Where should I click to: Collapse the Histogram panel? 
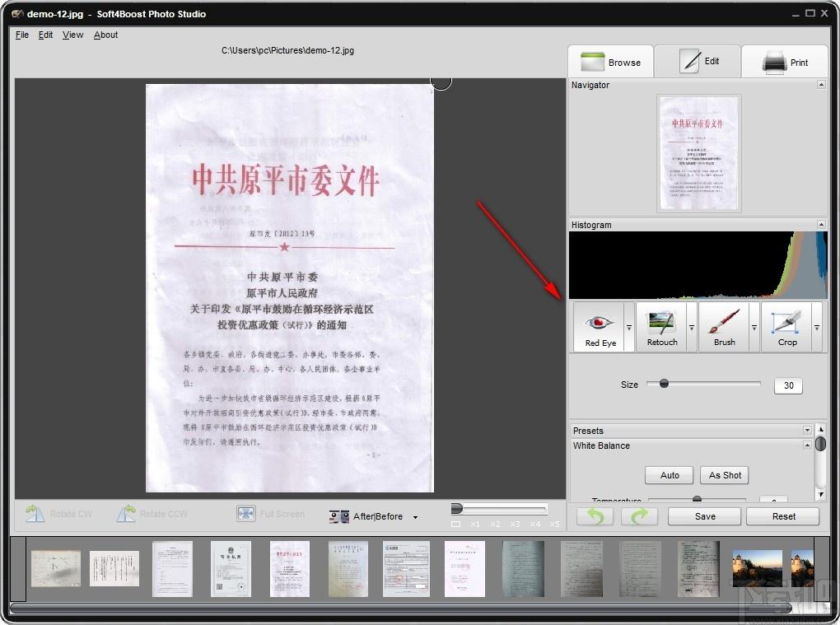(821, 224)
